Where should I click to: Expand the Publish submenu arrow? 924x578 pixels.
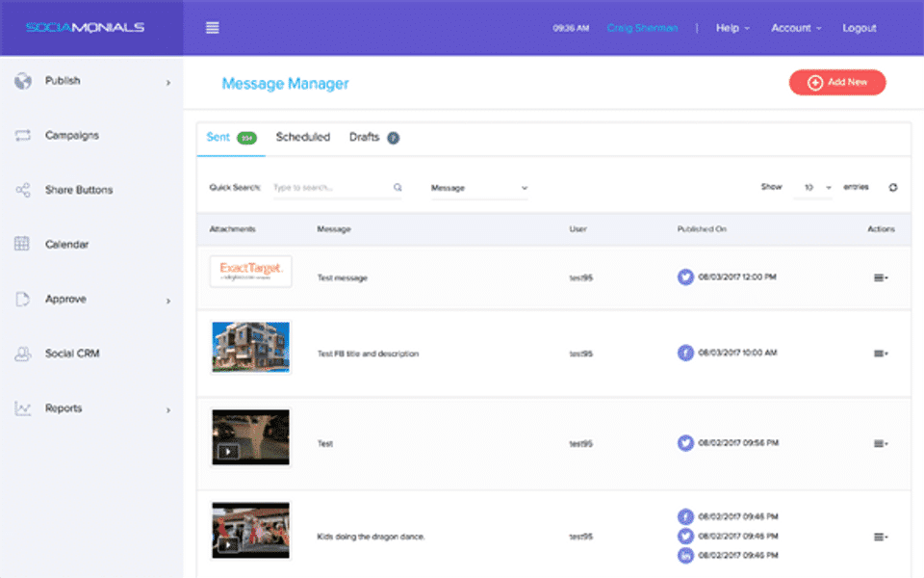tap(167, 83)
